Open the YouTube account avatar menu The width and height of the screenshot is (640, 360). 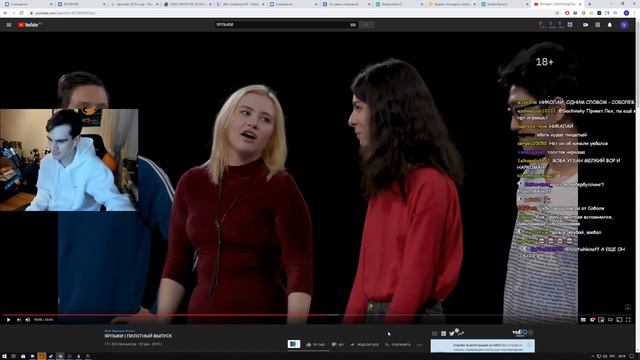pos(624,25)
